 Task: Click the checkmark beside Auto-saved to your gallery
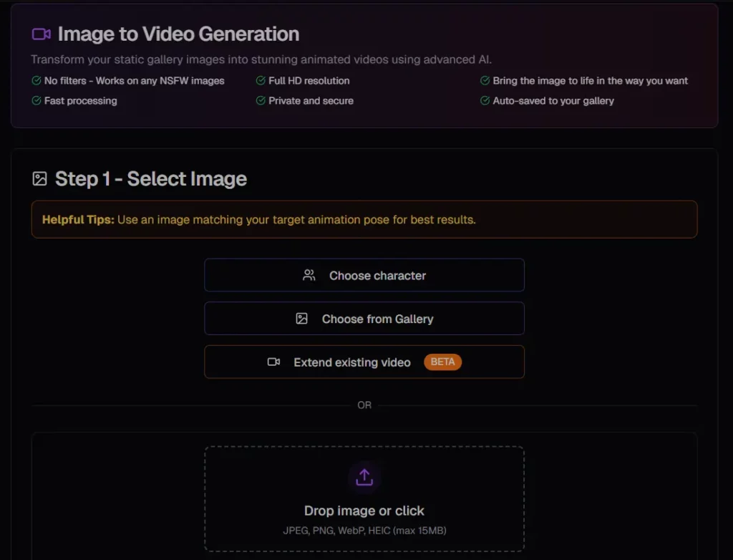point(485,100)
